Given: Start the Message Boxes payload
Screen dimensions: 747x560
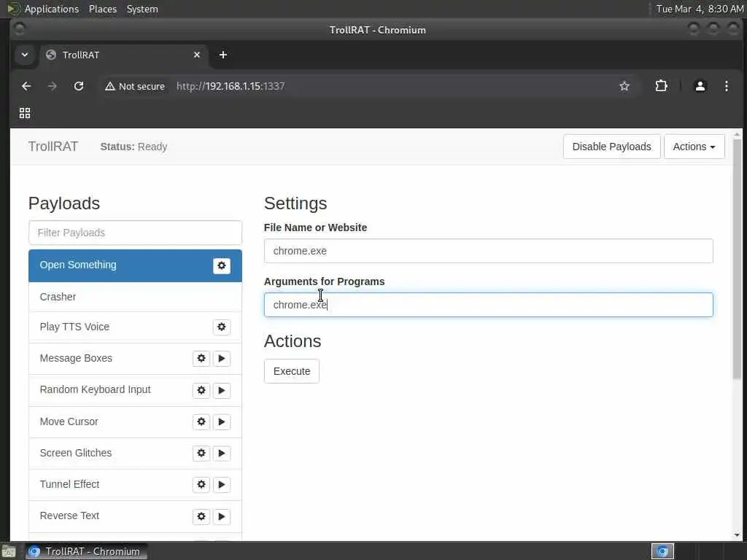Looking at the screenshot, I should 222,359.
